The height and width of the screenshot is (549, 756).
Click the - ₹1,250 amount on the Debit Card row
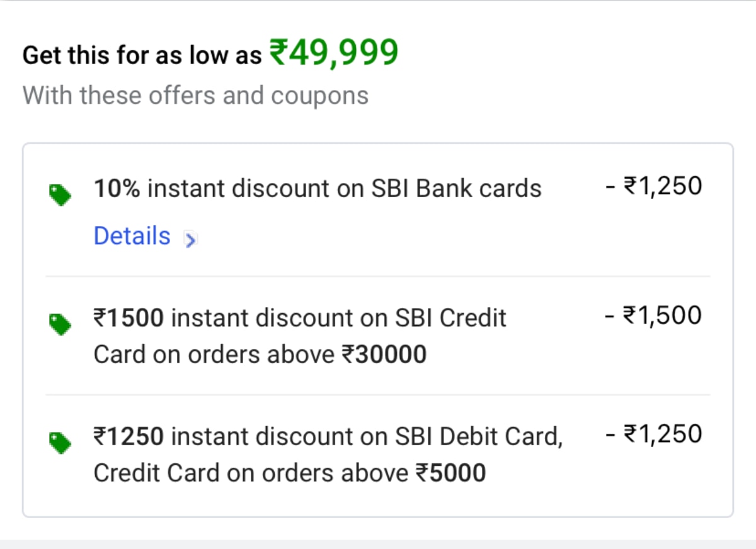tap(653, 434)
